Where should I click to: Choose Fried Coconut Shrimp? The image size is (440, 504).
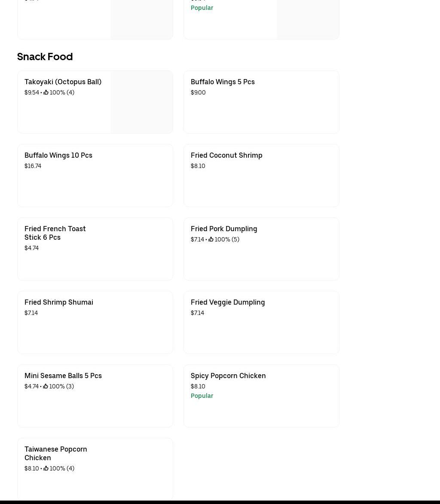pos(226,155)
